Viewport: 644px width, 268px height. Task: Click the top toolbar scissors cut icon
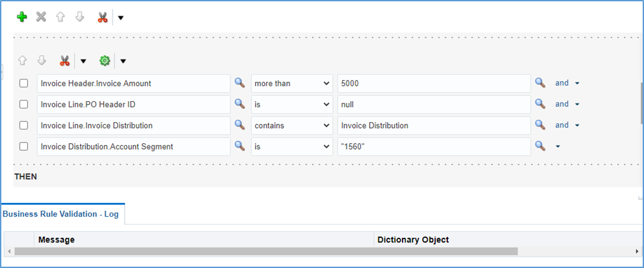tap(102, 17)
